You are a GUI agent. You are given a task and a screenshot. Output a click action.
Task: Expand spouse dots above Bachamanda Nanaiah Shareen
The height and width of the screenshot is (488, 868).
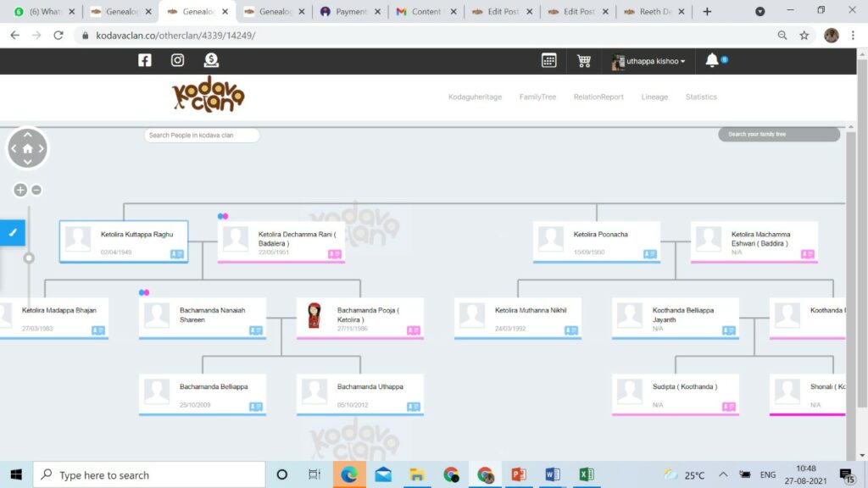point(144,292)
